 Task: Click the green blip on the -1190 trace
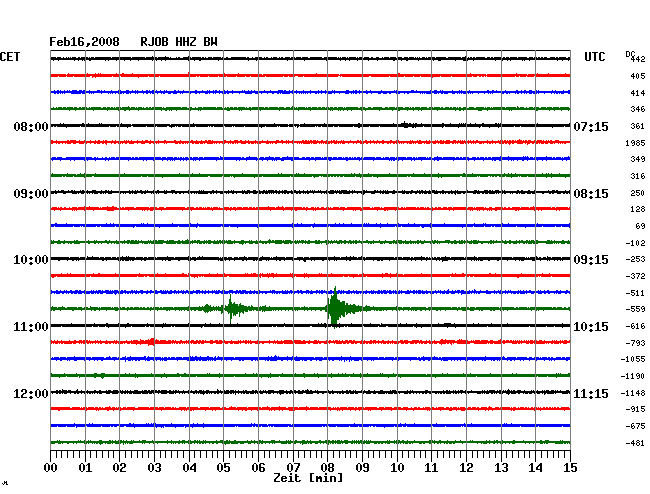(102, 375)
